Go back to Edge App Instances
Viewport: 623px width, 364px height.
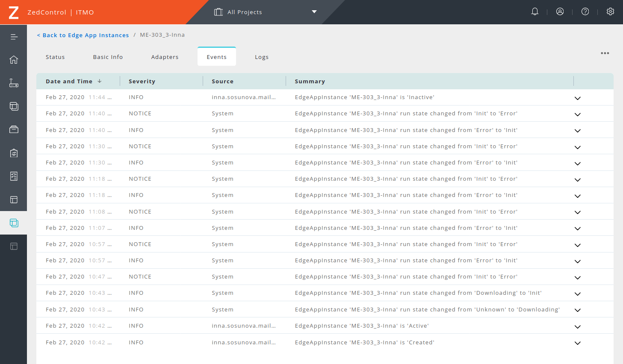(83, 35)
